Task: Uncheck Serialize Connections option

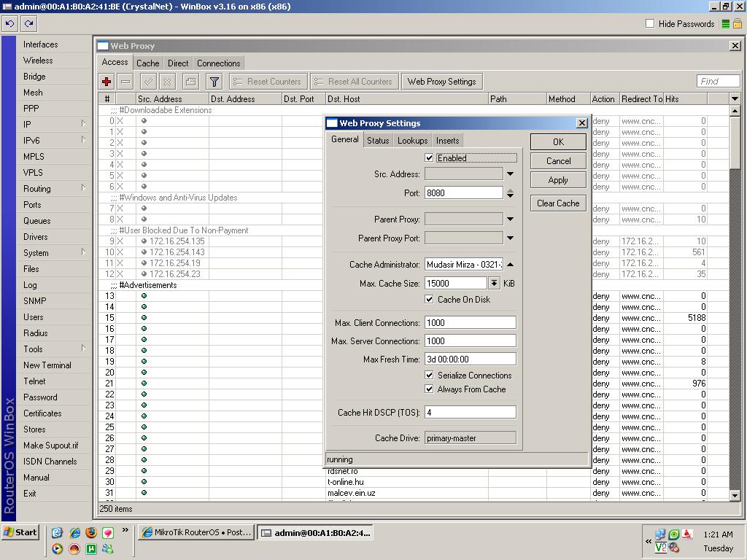Action: click(x=430, y=376)
